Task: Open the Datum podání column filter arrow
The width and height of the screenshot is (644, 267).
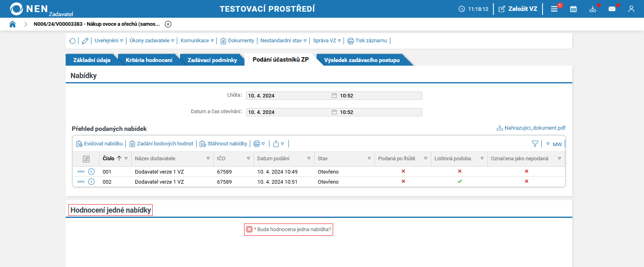Action: [x=309, y=158]
